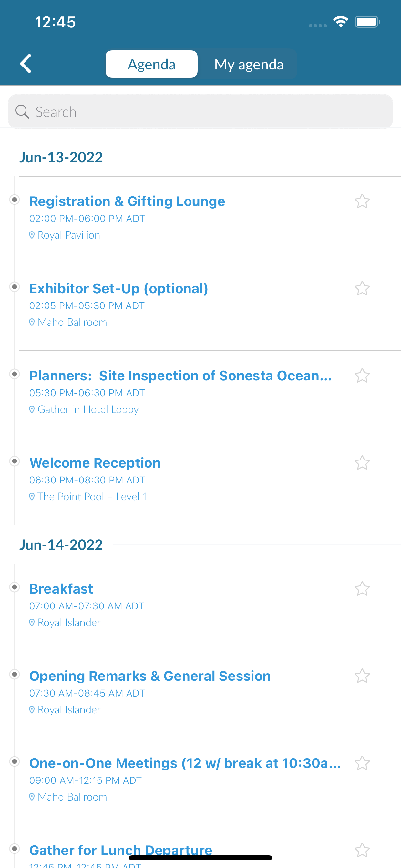The image size is (401, 868).
Task: Open One-on-One Meetings session details
Action: pos(185,763)
